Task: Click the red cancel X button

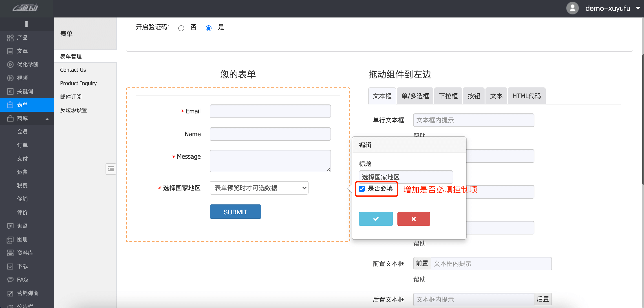Action: 413,219
